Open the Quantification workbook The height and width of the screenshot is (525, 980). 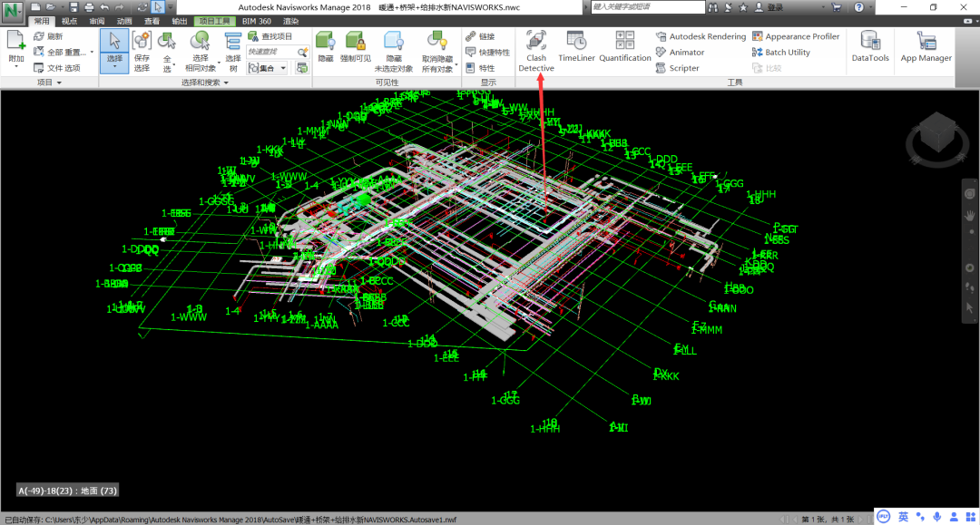coord(625,47)
